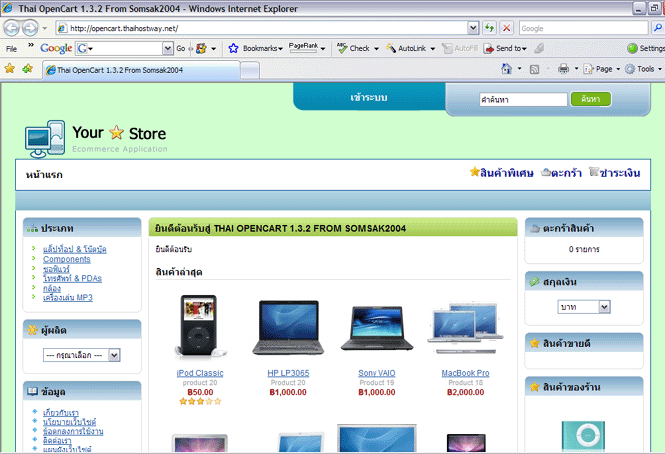
Task: Click the AutoLink toolbar button
Action: click(406, 48)
